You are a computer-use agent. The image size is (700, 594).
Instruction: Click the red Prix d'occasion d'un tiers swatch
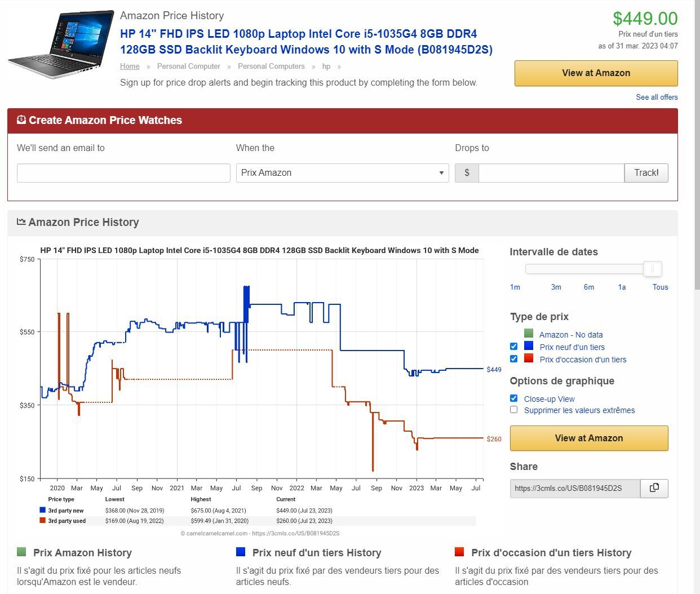528,358
